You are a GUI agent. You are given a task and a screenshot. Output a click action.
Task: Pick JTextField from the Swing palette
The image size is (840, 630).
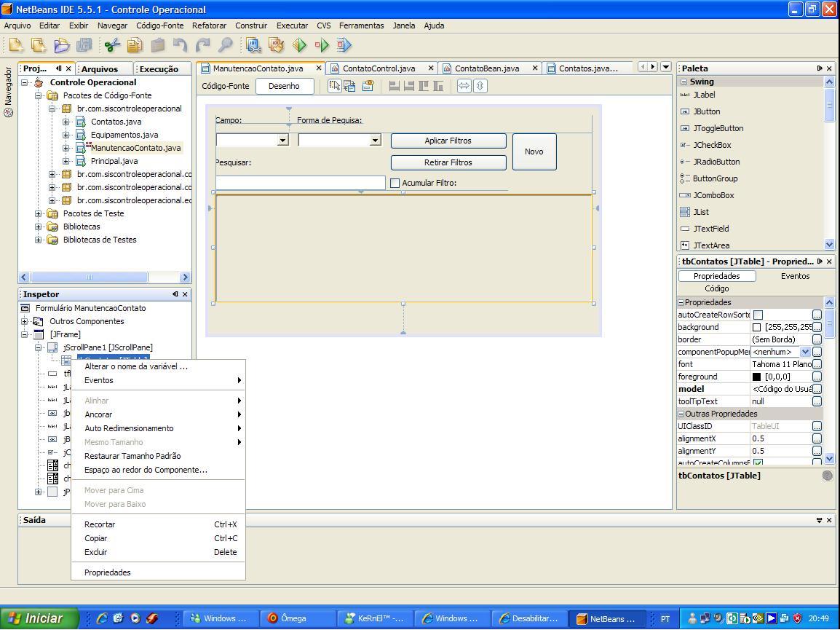point(711,229)
